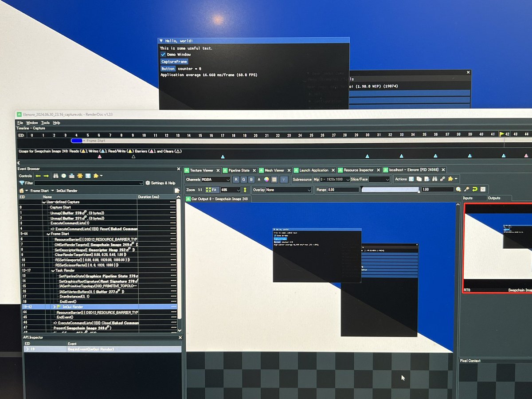532x399 pixels.
Task: Collapse the User-defined Capture tree node
Action: click(x=44, y=202)
